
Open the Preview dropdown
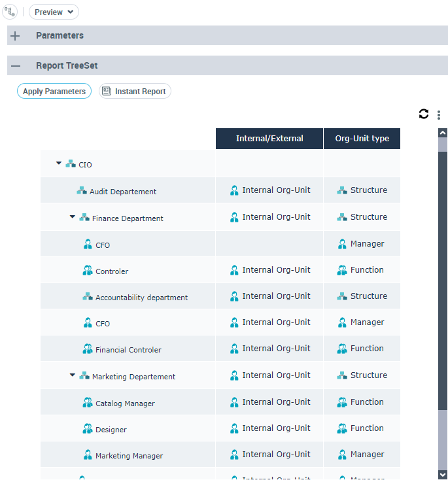(x=54, y=12)
